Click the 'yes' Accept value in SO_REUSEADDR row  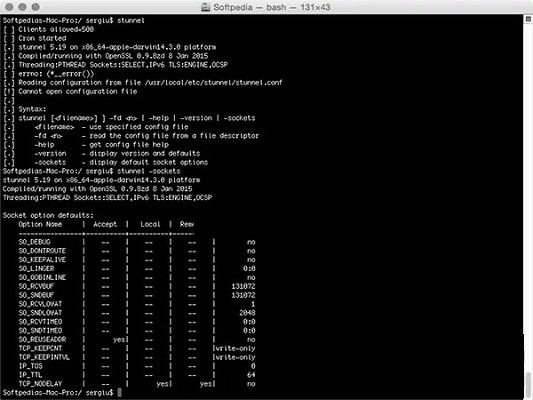pyautogui.click(x=119, y=339)
